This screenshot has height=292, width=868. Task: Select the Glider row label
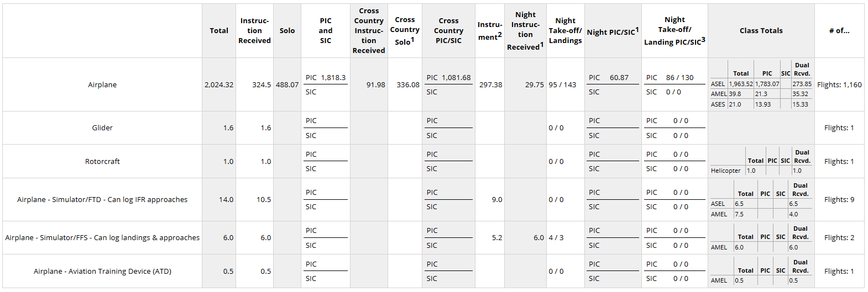click(x=102, y=128)
